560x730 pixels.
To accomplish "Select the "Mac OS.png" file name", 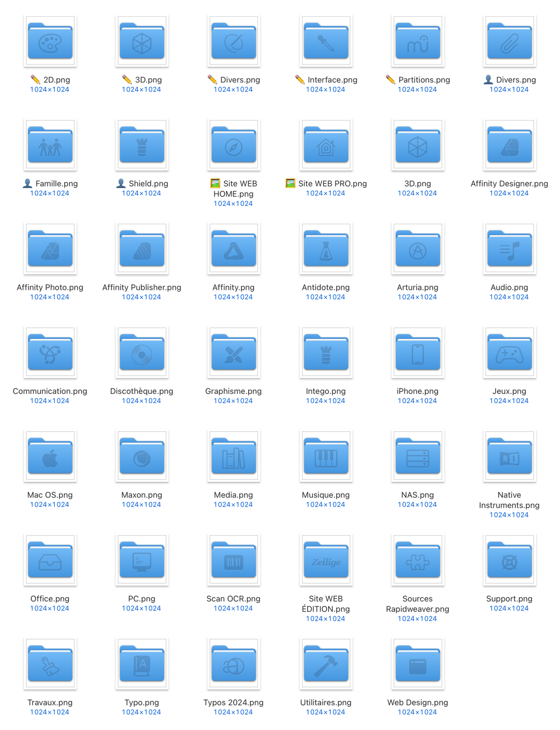I will pyautogui.click(x=50, y=495).
